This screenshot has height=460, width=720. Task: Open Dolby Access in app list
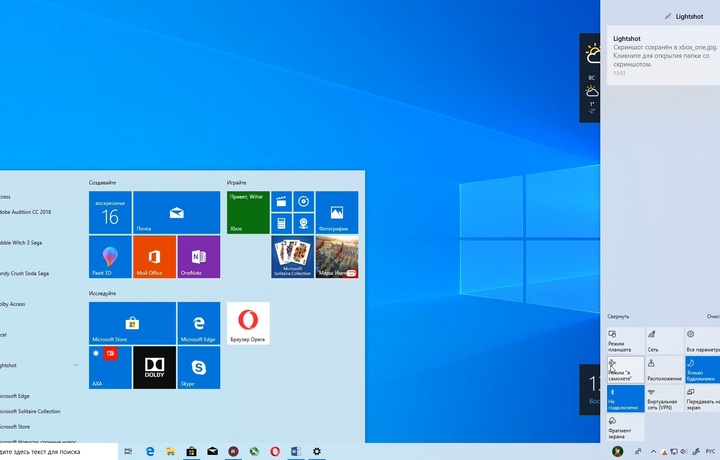pos(12,304)
